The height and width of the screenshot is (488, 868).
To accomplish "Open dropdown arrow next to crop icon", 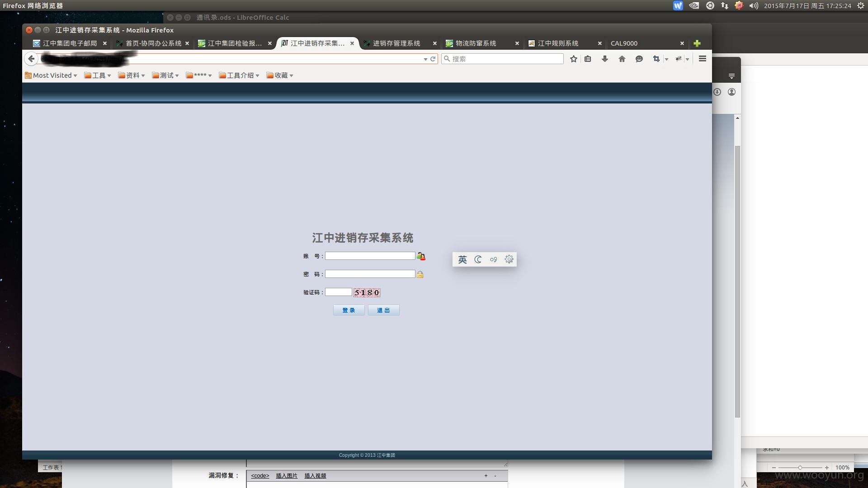I will click(x=666, y=59).
